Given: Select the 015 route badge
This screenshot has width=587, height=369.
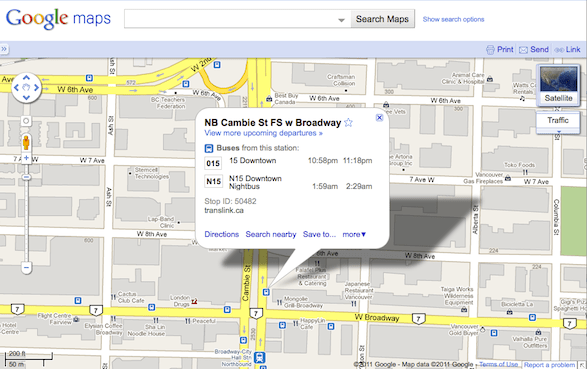Looking at the screenshot, I should pos(213,163).
